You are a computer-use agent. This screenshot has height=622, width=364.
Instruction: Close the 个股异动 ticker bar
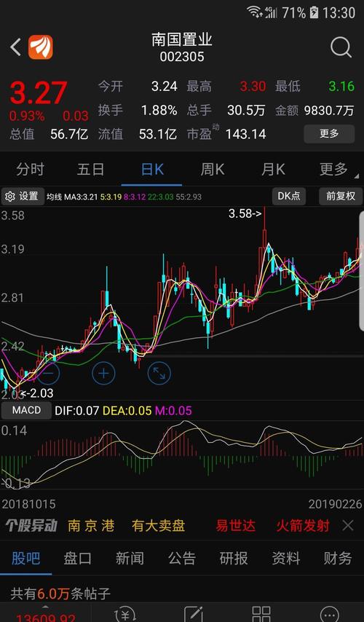348,526
